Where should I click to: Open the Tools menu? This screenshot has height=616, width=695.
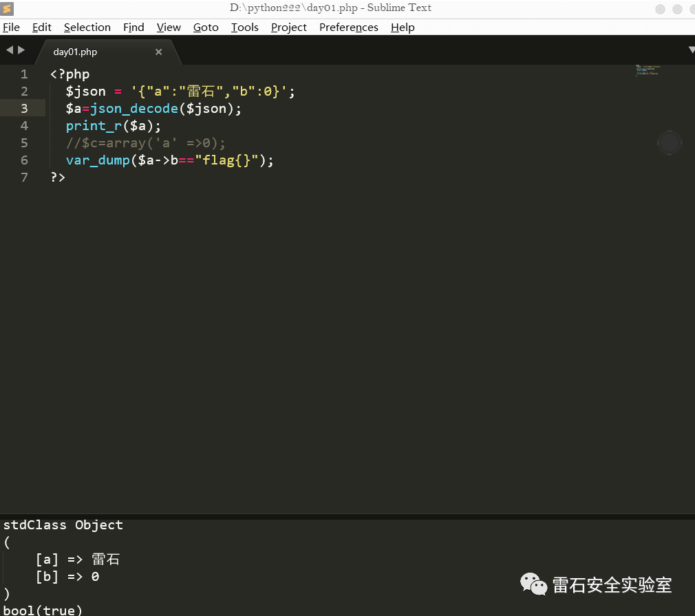(244, 28)
